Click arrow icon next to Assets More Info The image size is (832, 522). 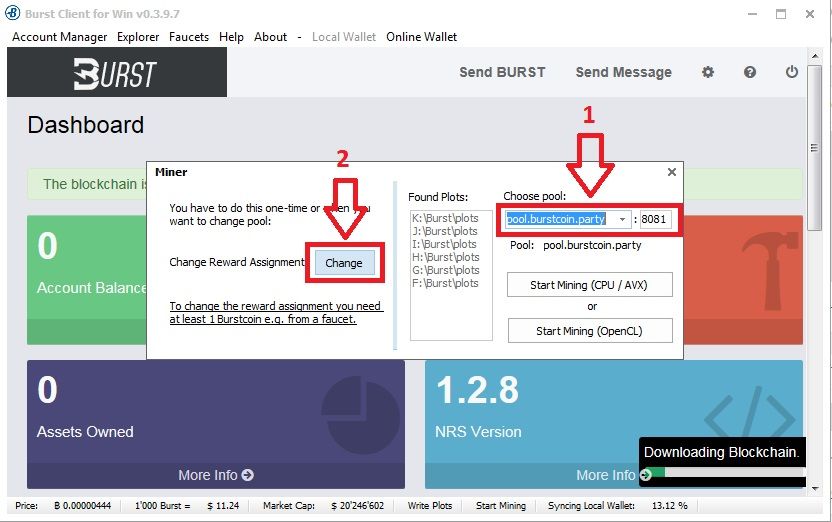[x=248, y=475]
